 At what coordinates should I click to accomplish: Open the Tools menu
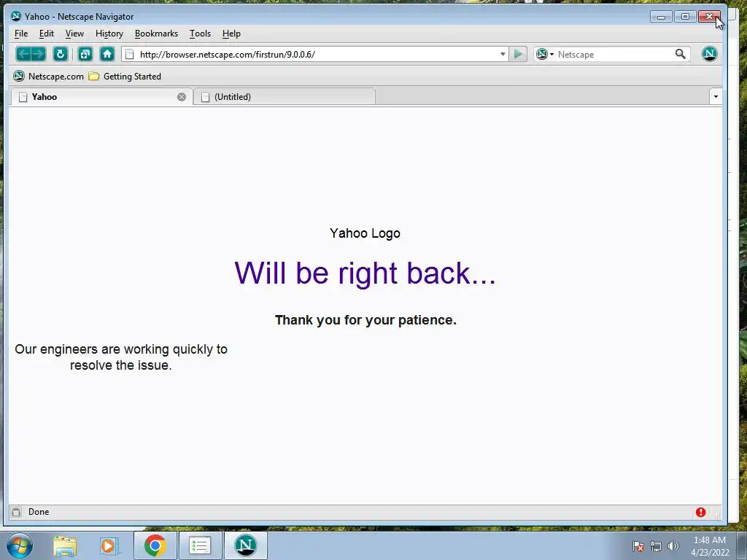(200, 34)
